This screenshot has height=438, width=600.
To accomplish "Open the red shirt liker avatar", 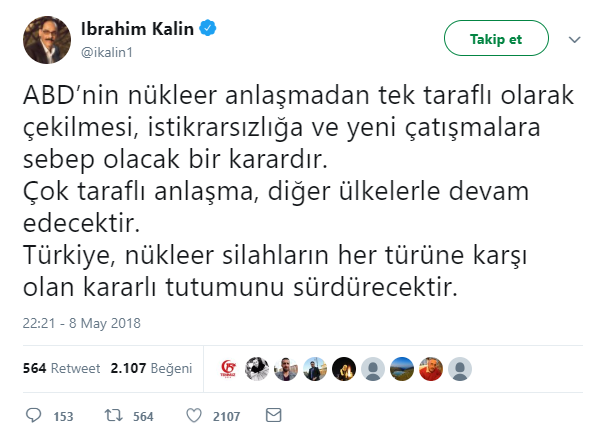I will point(431,369).
